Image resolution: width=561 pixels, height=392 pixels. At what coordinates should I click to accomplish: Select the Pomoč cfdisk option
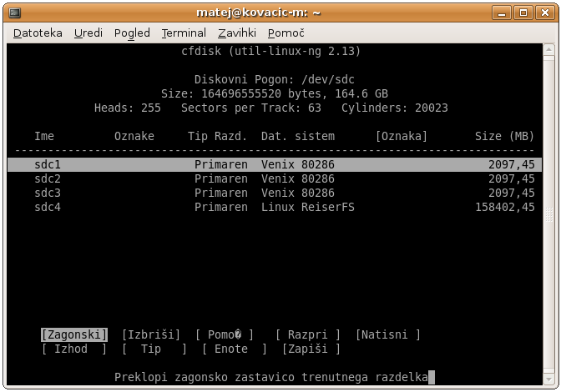click(x=225, y=334)
